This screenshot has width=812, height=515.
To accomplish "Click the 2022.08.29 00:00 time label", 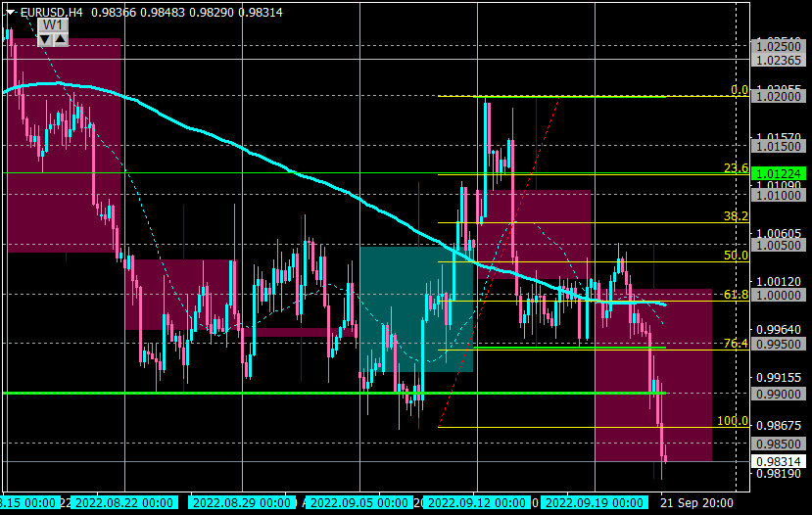I will click(x=241, y=502).
